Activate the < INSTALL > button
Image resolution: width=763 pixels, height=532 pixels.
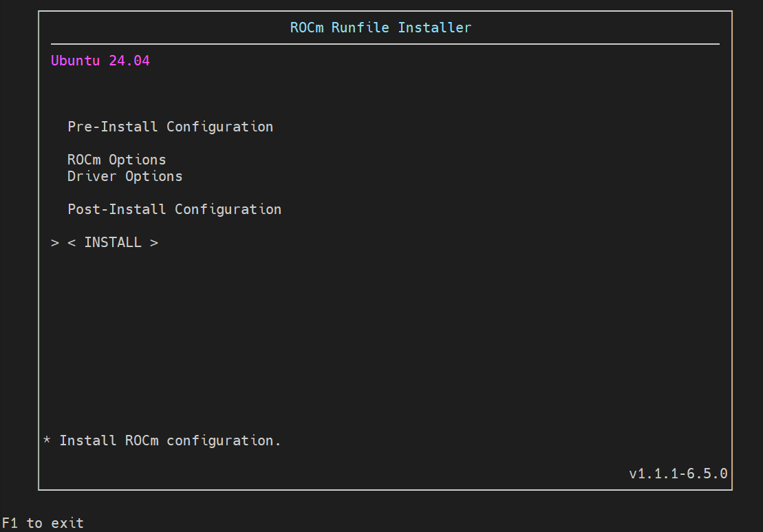pyautogui.click(x=113, y=242)
